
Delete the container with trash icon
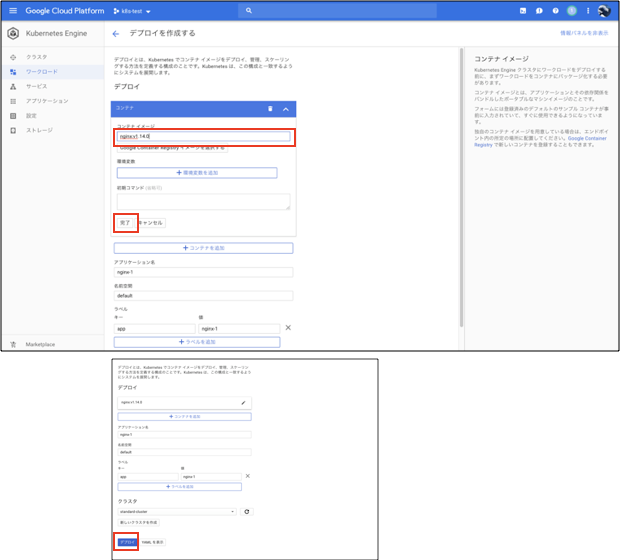(x=270, y=109)
